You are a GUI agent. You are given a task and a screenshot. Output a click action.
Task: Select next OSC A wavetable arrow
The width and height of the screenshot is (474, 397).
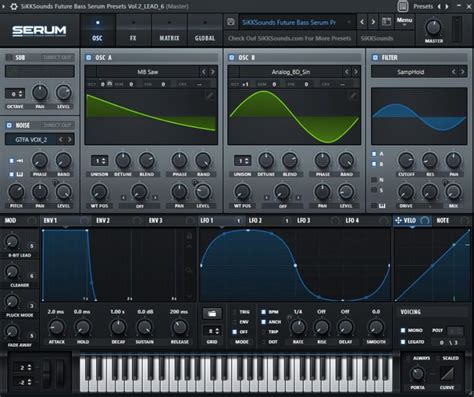tap(213, 72)
